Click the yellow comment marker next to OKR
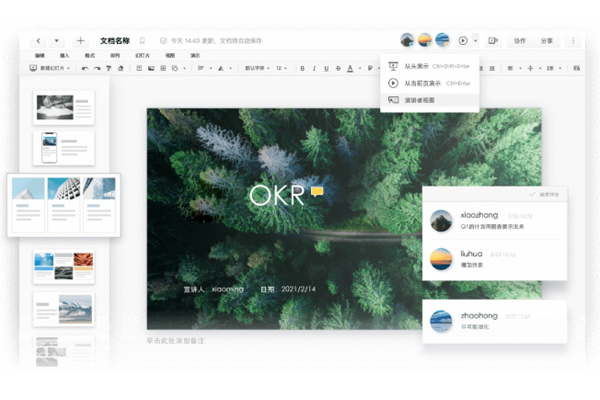600x400 pixels. pyautogui.click(x=317, y=190)
